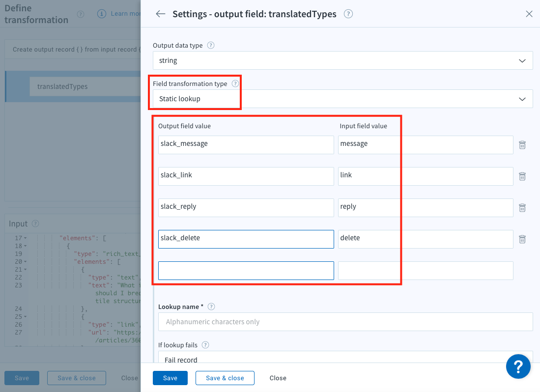
Task: Delete the slack_link lookup row
Action: click(x=522, y=176)
